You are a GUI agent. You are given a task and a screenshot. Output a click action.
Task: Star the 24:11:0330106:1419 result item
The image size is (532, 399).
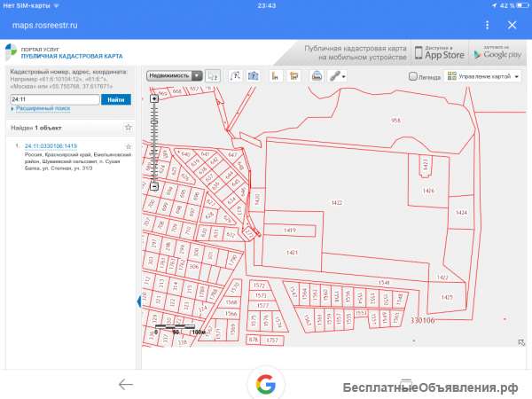click(129, 146)
